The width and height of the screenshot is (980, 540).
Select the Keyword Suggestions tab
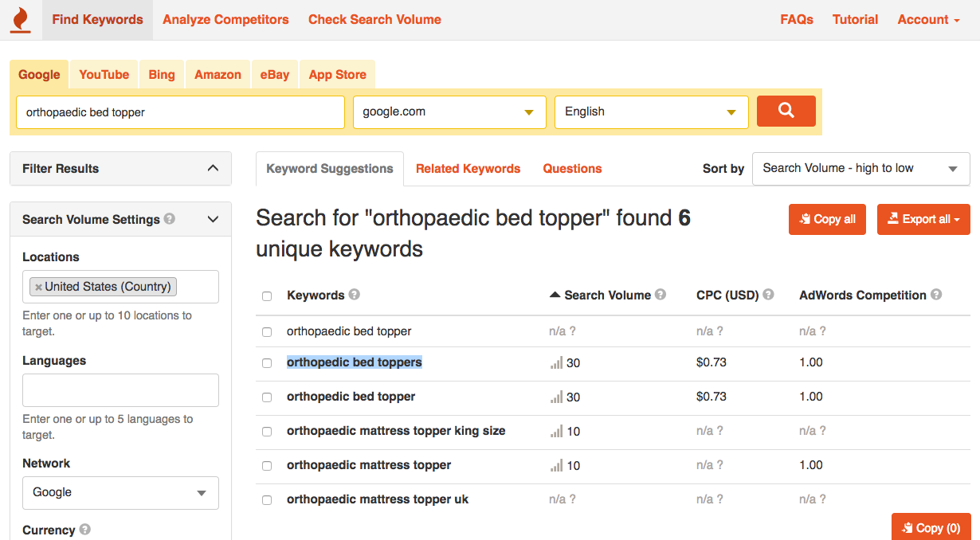(330, 169)
